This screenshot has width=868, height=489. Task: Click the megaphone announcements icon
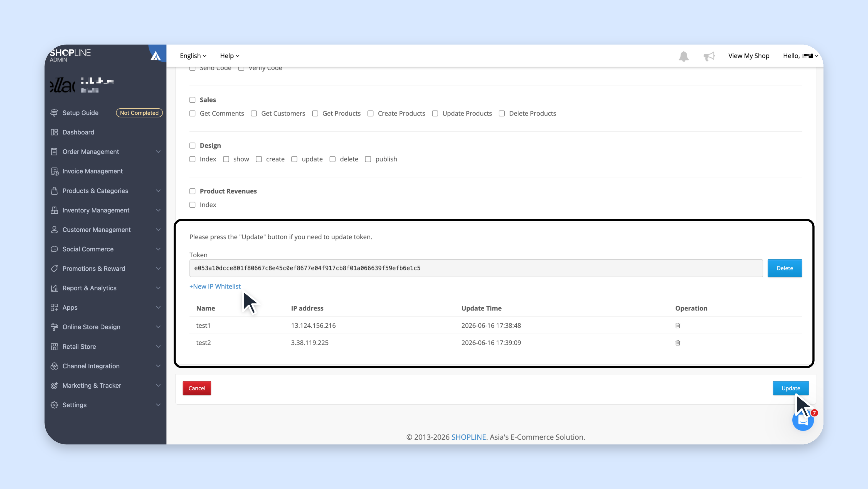[709, 56]
